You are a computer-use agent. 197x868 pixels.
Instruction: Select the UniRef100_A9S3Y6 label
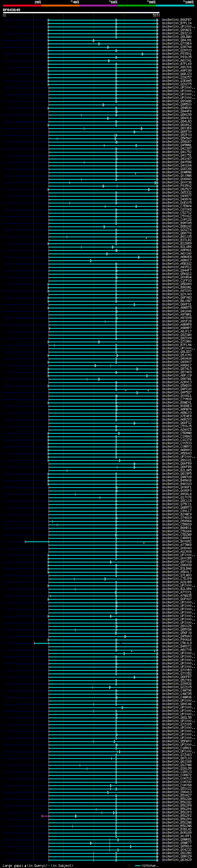pos(177,67)
